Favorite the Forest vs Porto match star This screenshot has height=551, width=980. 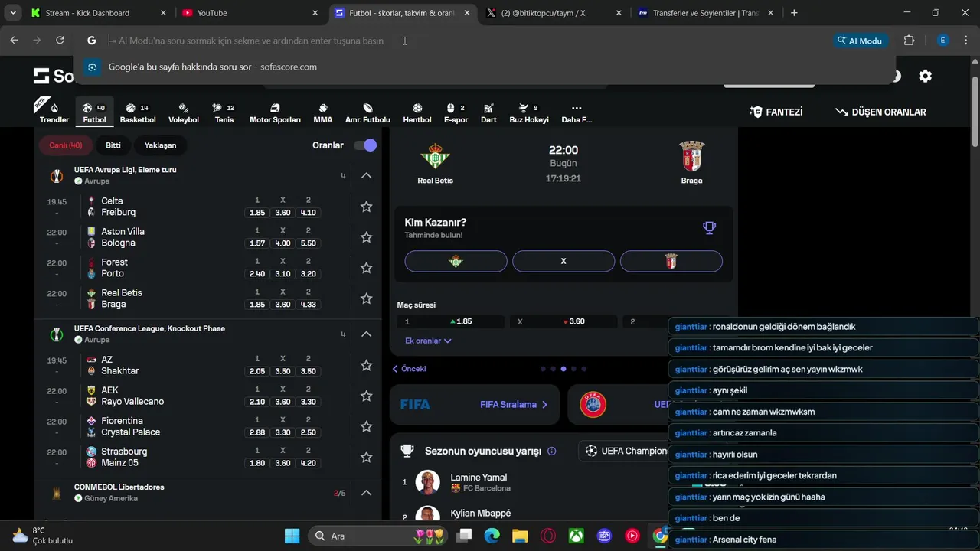tap(367, 268)
